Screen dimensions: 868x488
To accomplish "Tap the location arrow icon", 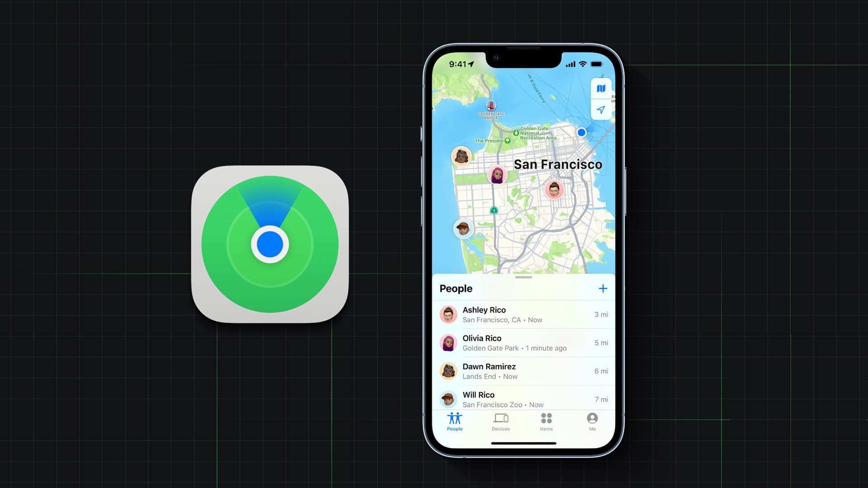I will [x=601, y=109].
